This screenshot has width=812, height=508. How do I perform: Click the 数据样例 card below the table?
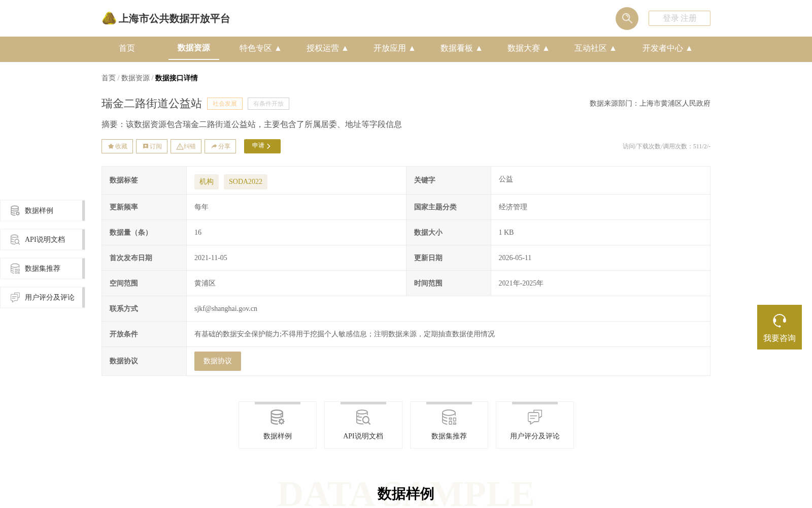[278, 425]
